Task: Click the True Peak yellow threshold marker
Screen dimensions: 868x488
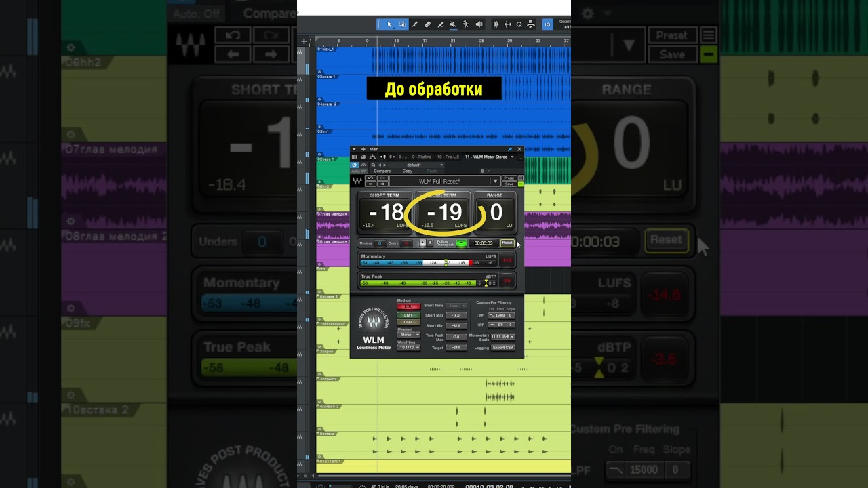Action: [486, 283]
